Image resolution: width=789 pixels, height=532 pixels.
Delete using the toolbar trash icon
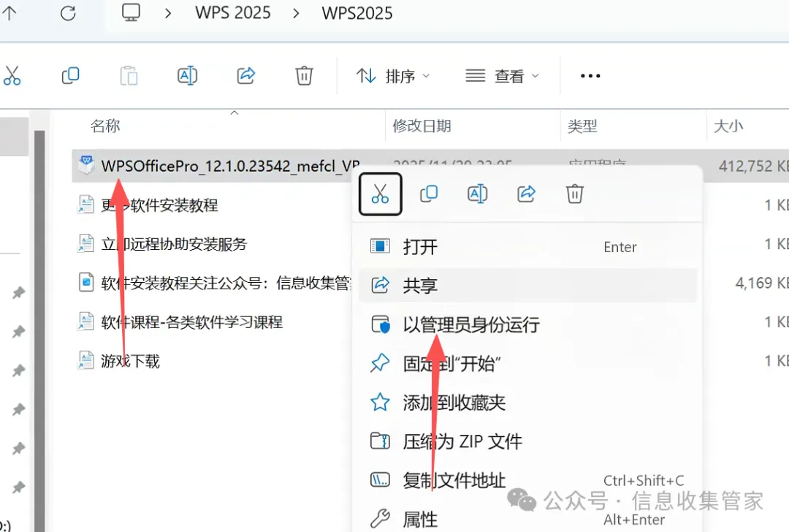[x=304, y=75]
